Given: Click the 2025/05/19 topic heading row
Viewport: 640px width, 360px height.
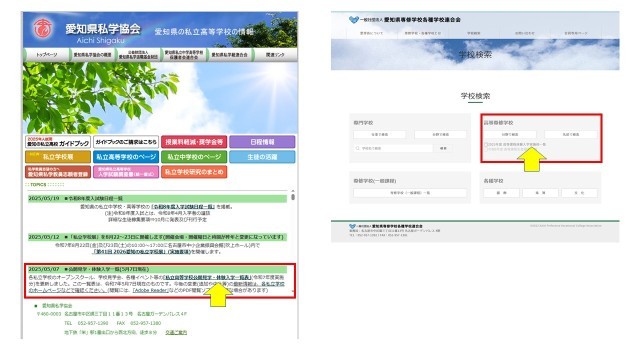Looking at the screenshot, I should [x=158, y=198].
